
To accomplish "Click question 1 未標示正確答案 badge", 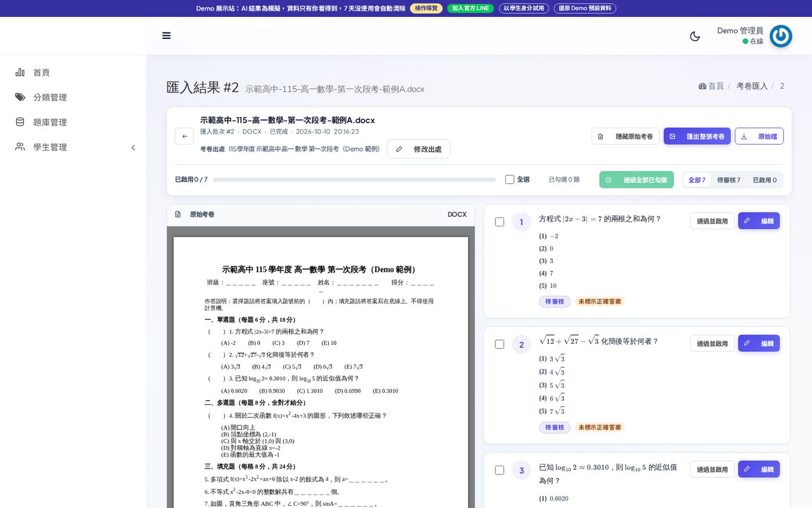I will 600,302.
